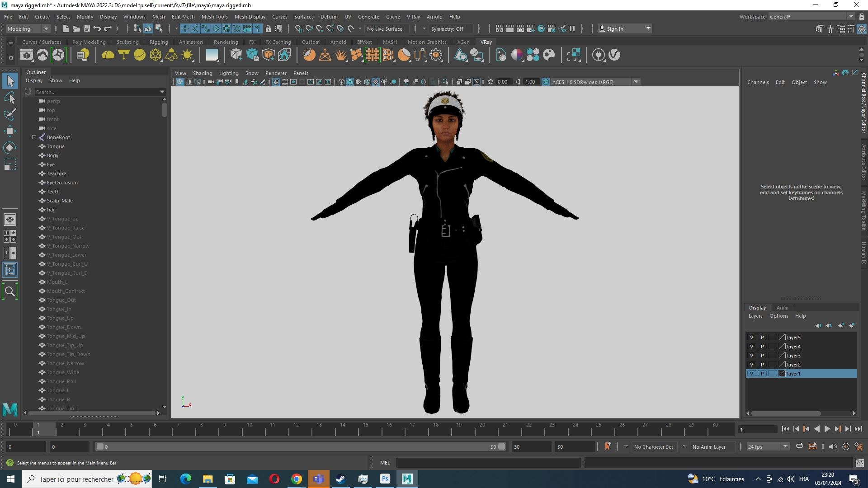This screenshot has width=868, height=488.
Task: Expand the BoneRoot node in Outliner
Action: click(x=34, y=137)
